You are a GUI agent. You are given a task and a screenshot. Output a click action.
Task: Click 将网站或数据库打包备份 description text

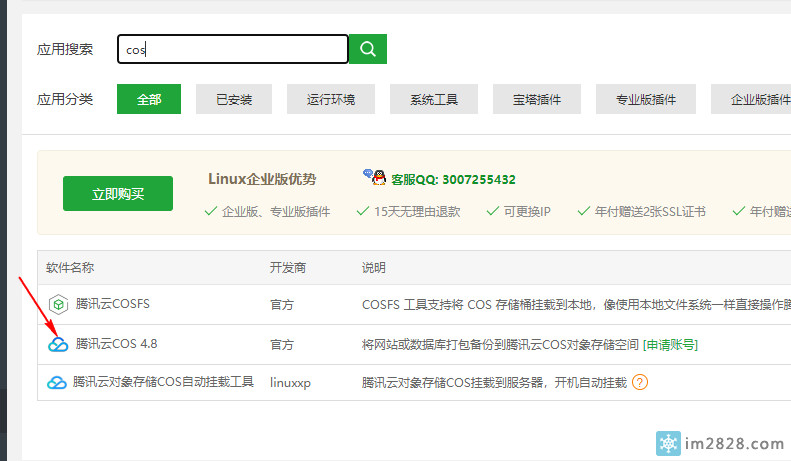click(x=500, y=345)
